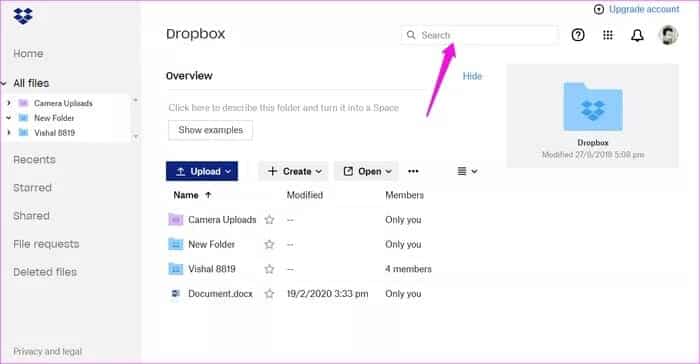
Task: Click scroll up arrow of sidebar tree
Action: click(x=135, y=100)
